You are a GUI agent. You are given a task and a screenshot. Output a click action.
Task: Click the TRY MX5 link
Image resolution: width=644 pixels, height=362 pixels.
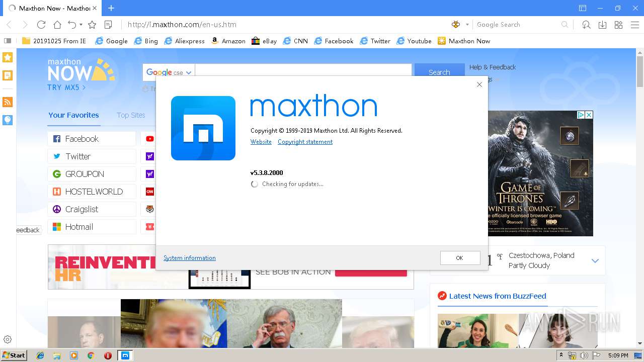[66, 87]
